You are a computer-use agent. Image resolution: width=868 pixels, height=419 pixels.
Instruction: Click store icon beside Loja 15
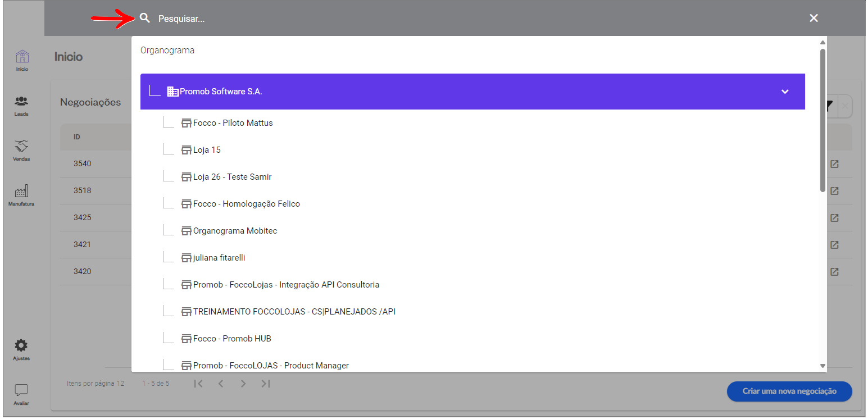pyautogui.click(x=187, y=150)
